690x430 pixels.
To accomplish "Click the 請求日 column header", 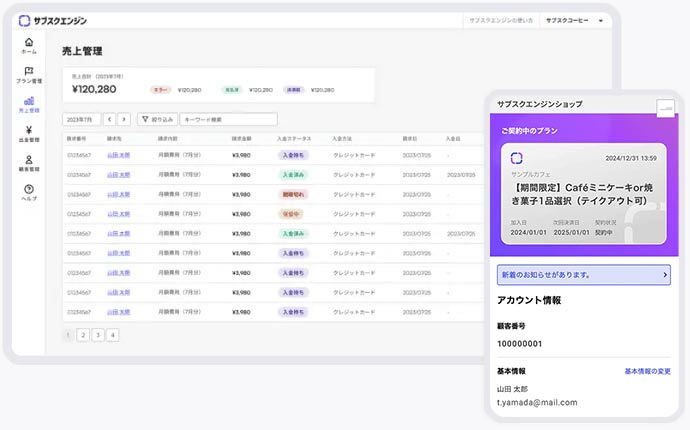I will coord(410,139).
